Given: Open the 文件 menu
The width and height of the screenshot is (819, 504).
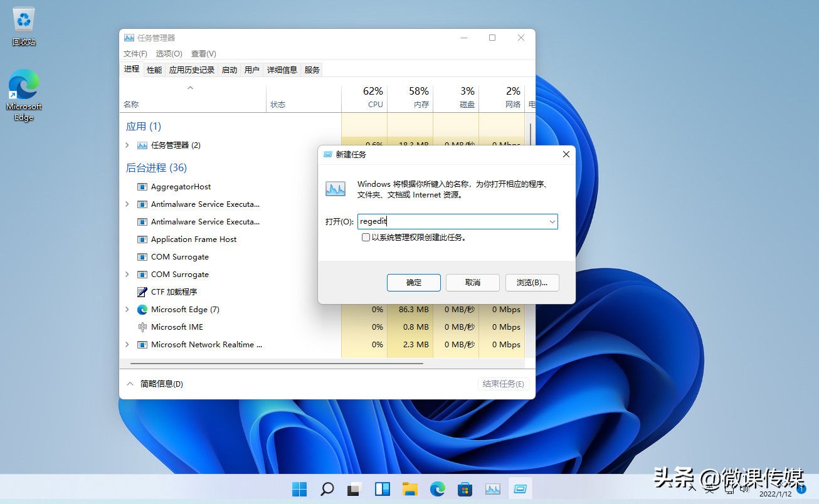Looking at the screenshot, I should [135, 53].
